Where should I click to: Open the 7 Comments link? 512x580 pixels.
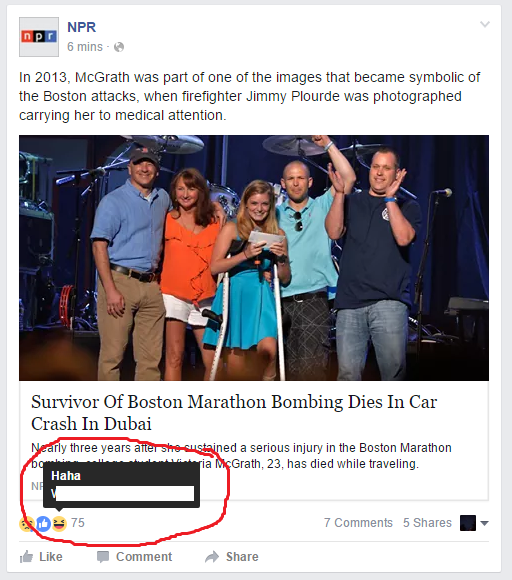coord(358,523)
